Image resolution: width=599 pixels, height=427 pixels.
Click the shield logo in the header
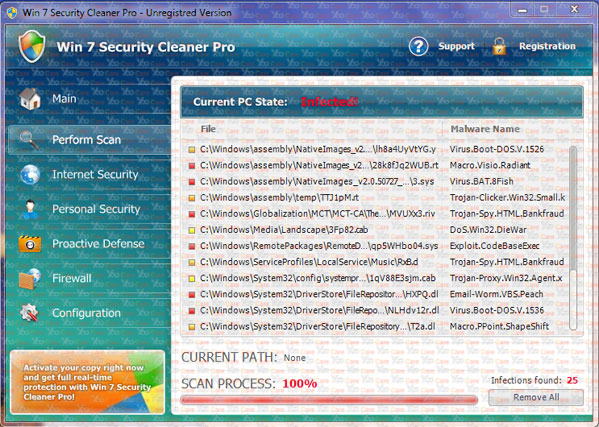pyautogui.click(x=32, y=47)
